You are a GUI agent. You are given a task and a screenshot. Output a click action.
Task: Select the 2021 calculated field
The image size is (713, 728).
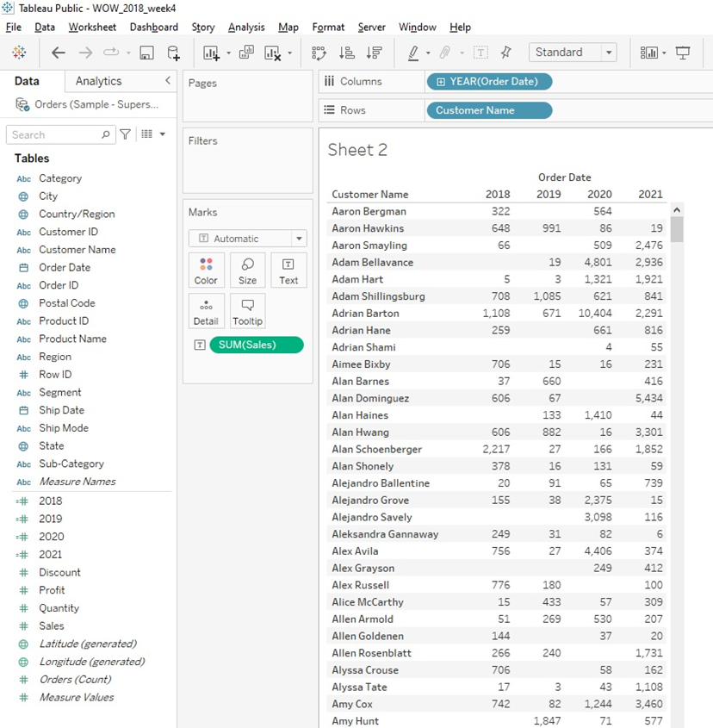point(51,554)
